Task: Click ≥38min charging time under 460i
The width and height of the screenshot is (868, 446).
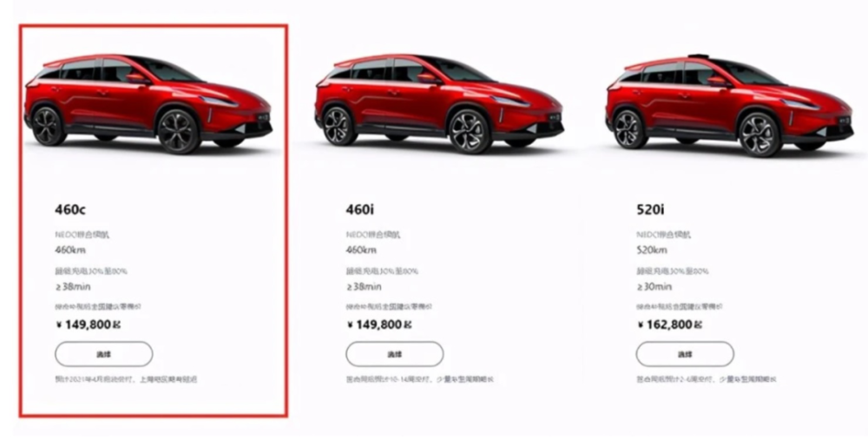Action: coord(364,286)
